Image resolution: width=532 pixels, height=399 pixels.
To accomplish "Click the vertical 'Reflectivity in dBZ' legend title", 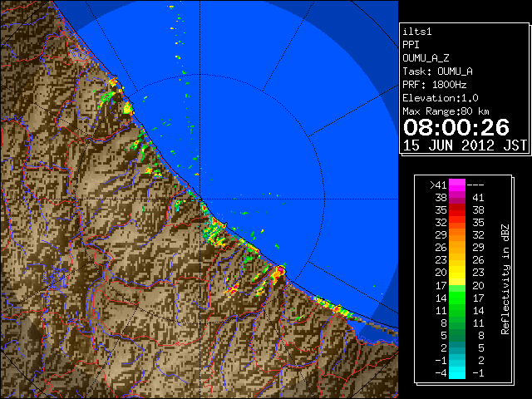I will (505, 279).
